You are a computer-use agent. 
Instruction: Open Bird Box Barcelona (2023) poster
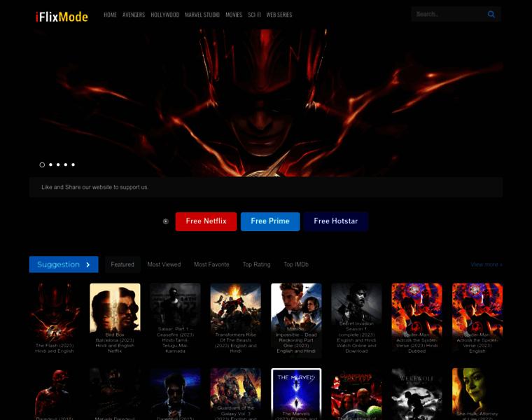click(x=115, y=319)
